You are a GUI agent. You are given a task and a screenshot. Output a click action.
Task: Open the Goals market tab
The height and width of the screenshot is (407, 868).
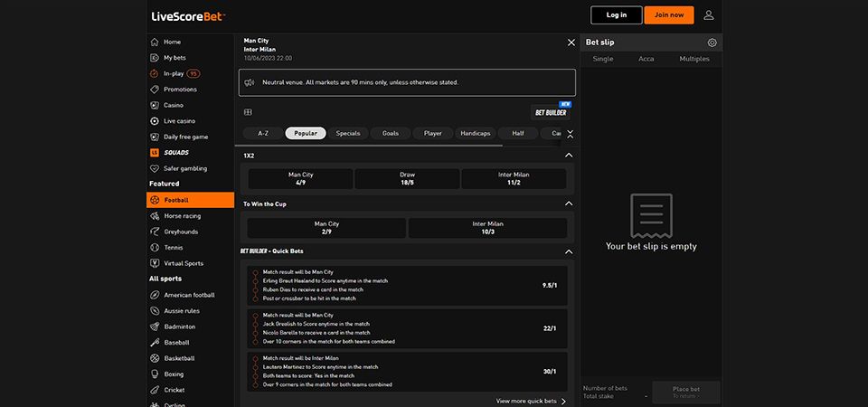(391, 134)
